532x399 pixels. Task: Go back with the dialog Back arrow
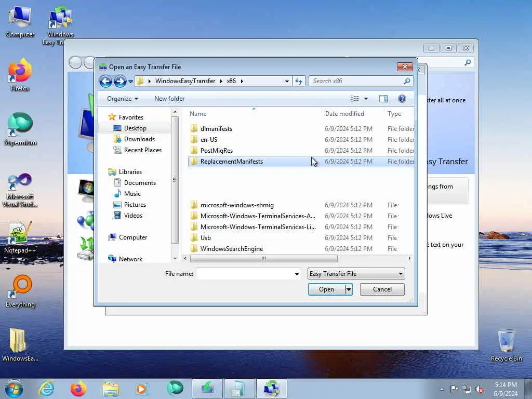(105, 81)
